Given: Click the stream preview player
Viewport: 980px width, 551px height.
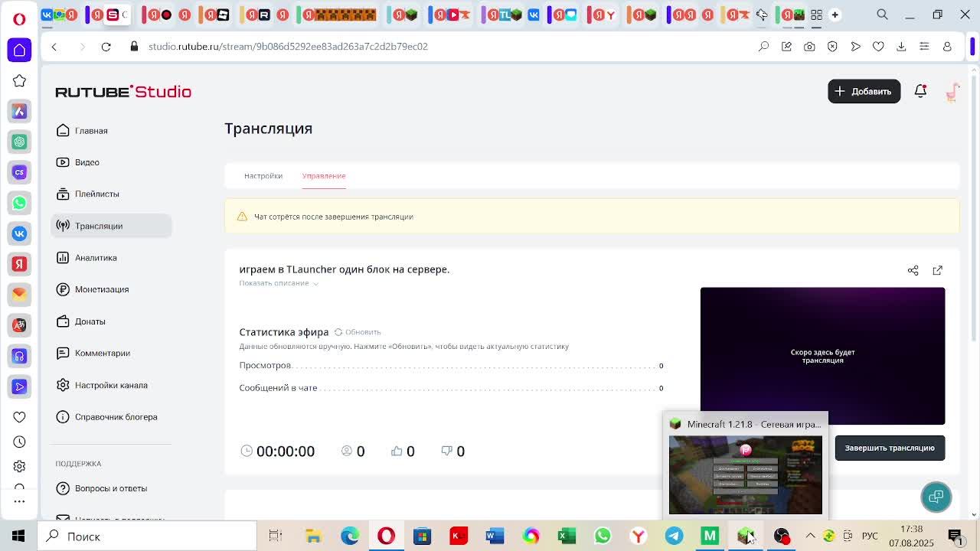Looking at the screenshot, I should tap(822, 356).
